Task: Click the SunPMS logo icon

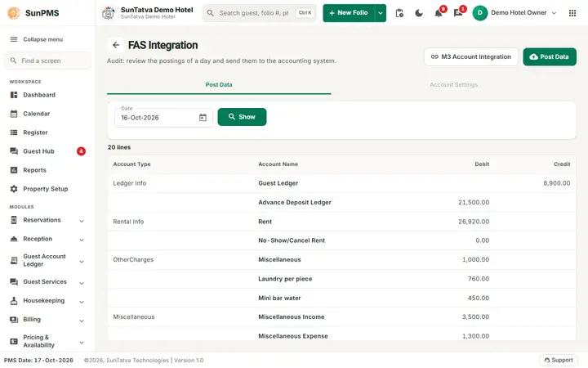Action: coord(14,13)
